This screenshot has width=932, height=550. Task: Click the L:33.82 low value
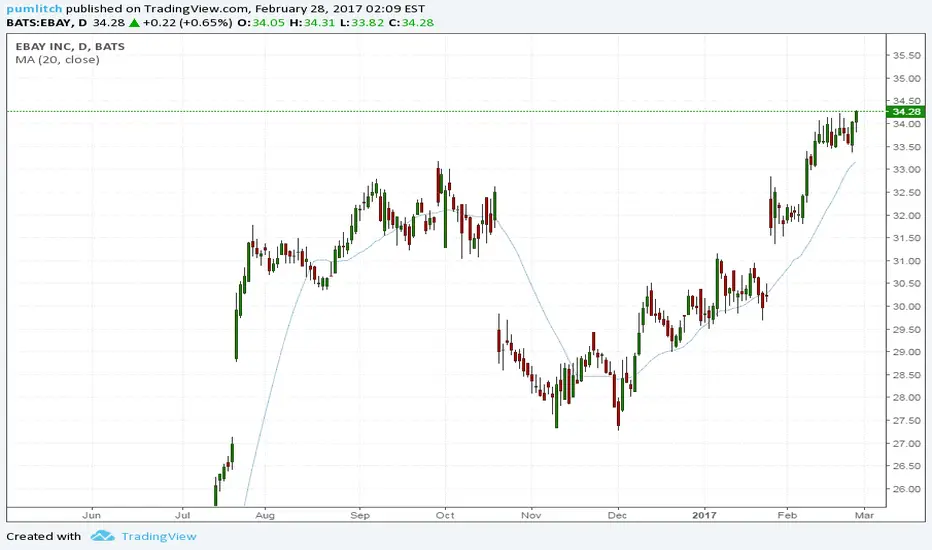[361, 23]
